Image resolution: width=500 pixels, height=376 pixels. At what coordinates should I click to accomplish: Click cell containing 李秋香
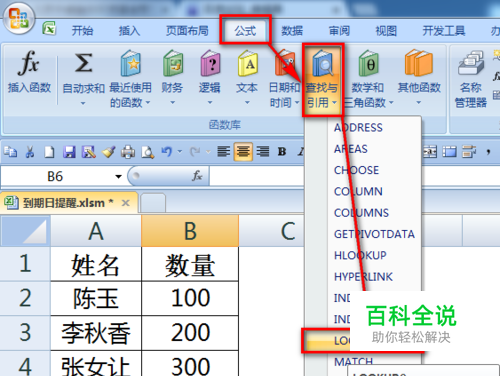click(x=96, y=333)
